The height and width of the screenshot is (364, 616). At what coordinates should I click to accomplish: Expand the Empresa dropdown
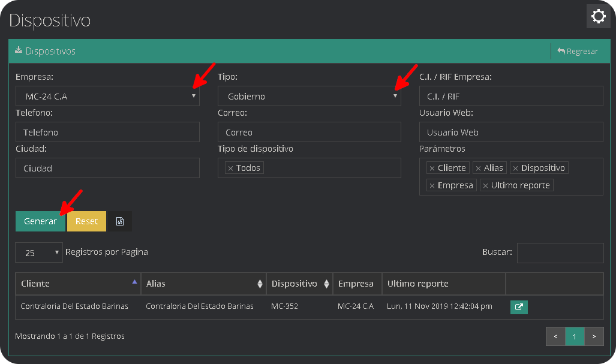click(107, 96)
